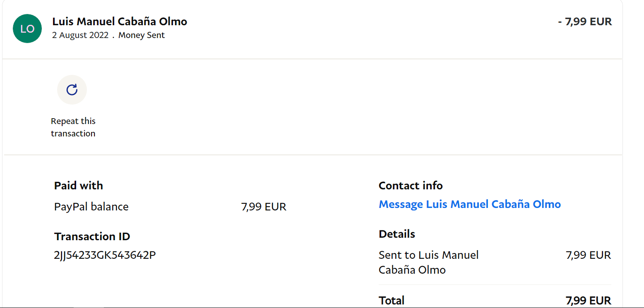
Task: Click the Sent to Luis Manuel text
Action: tap(429, 255)
